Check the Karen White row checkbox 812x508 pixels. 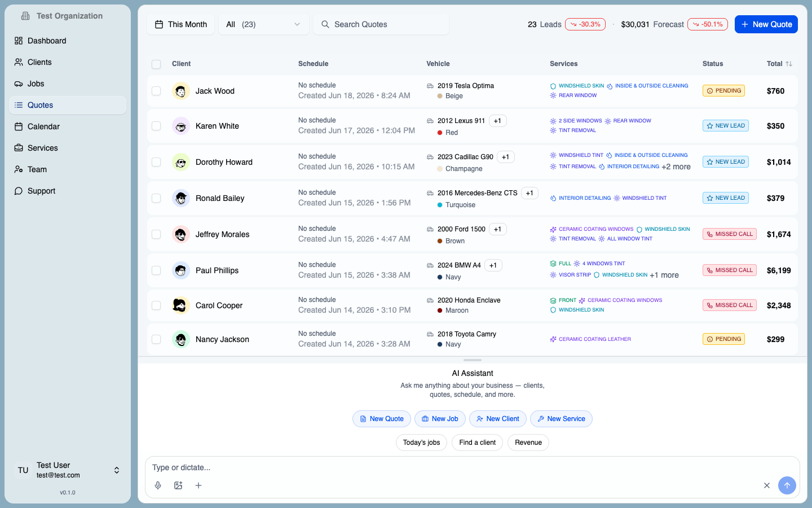click(156, 126)
